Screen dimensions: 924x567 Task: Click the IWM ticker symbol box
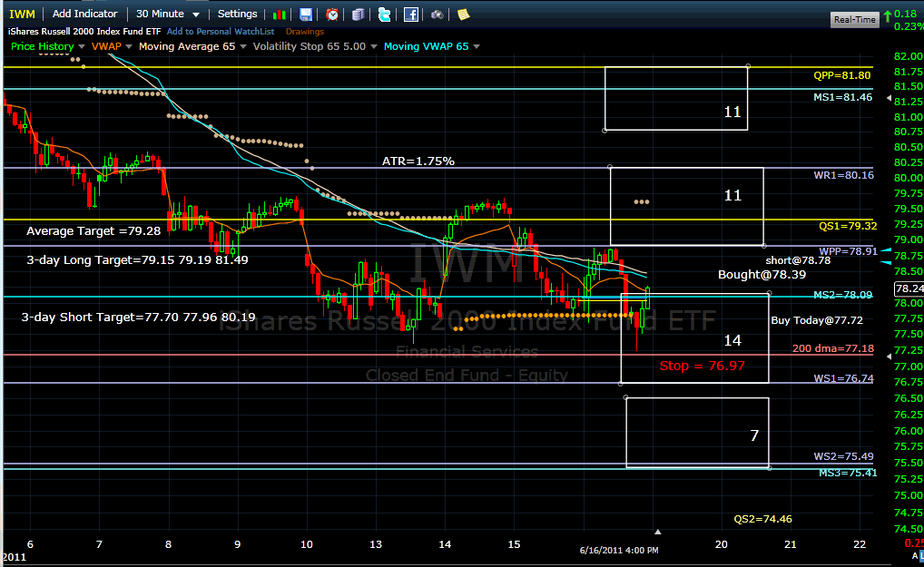(x=23, y=14)
